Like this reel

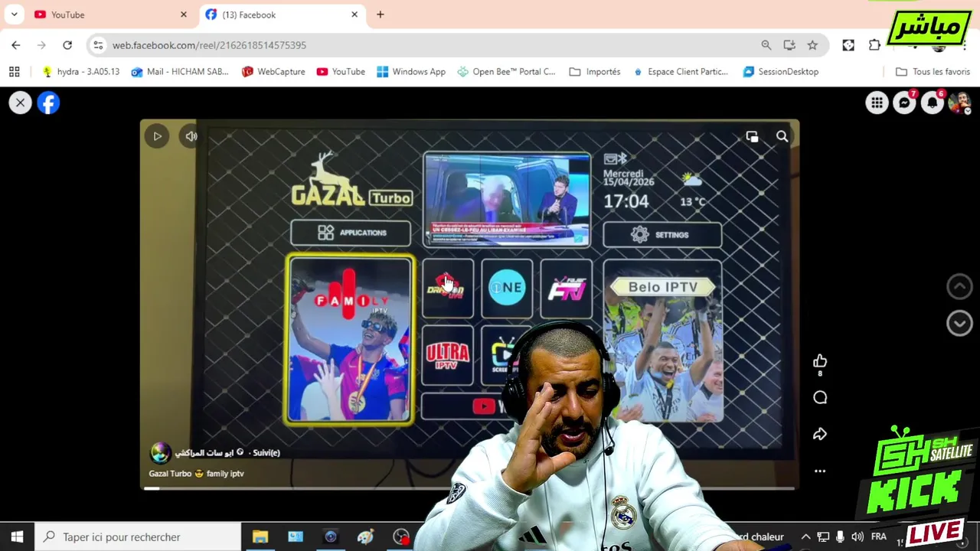point(820,360)
